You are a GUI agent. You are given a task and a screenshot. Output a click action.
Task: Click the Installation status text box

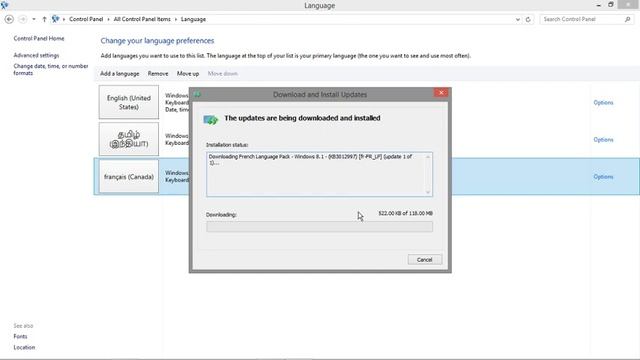tap(319, 174)
